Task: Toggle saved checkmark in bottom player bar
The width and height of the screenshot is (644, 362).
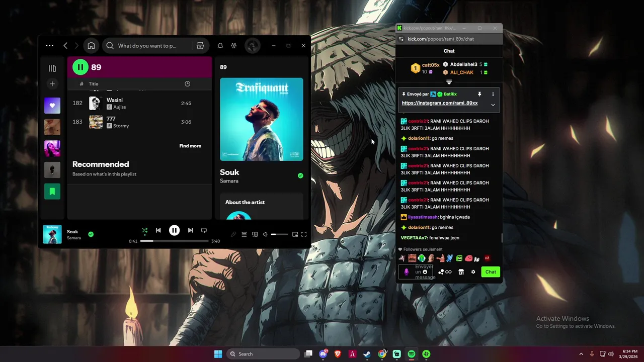Action: (x=91, y=234)
